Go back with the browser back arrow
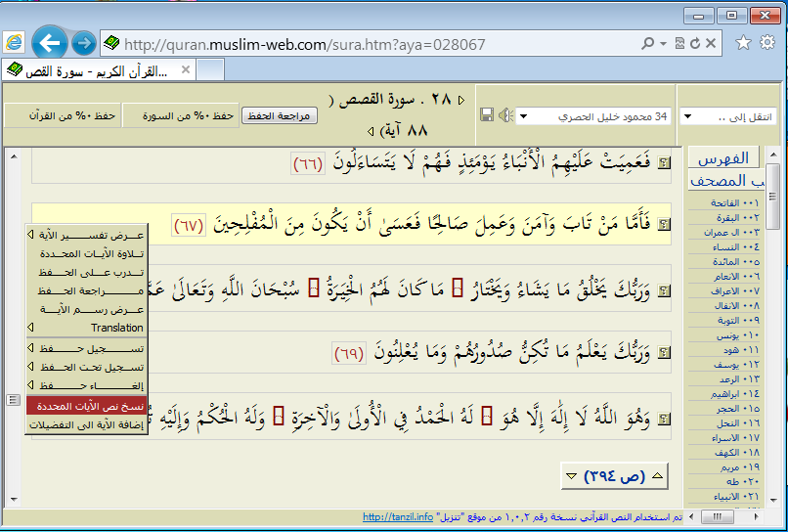Image resolution: width=788 pixels, height=532 pixels. point(49,43)
